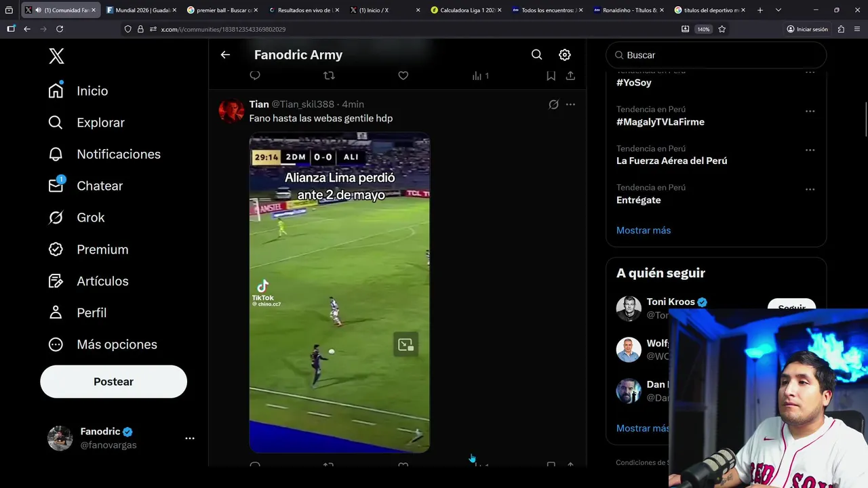Open the Entrégate trend
Image resolution: width=868 pixels, height=488 pixels.
click(638, 200)
